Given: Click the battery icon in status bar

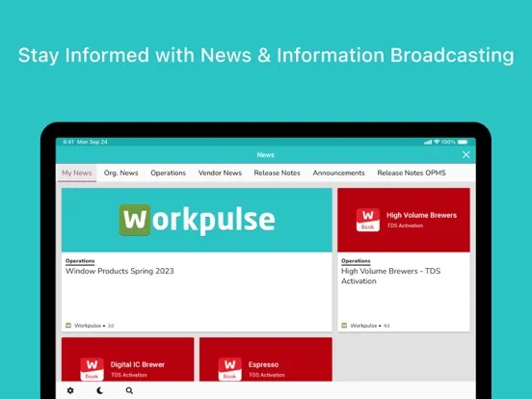Looking at the screenshot, I should point(463,142).
